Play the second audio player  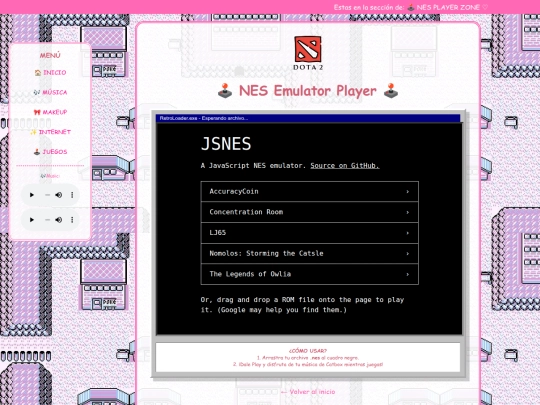coord(32,220)
